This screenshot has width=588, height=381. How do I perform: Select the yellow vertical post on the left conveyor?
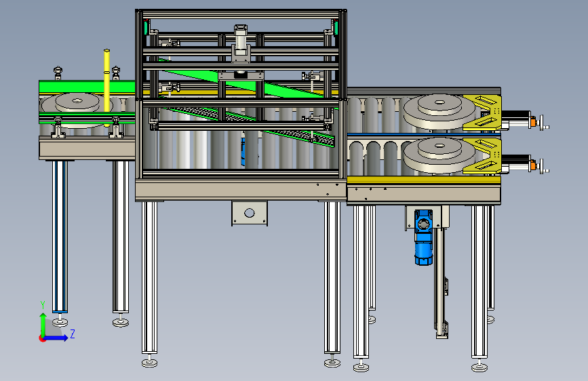(x=107, y=87)
